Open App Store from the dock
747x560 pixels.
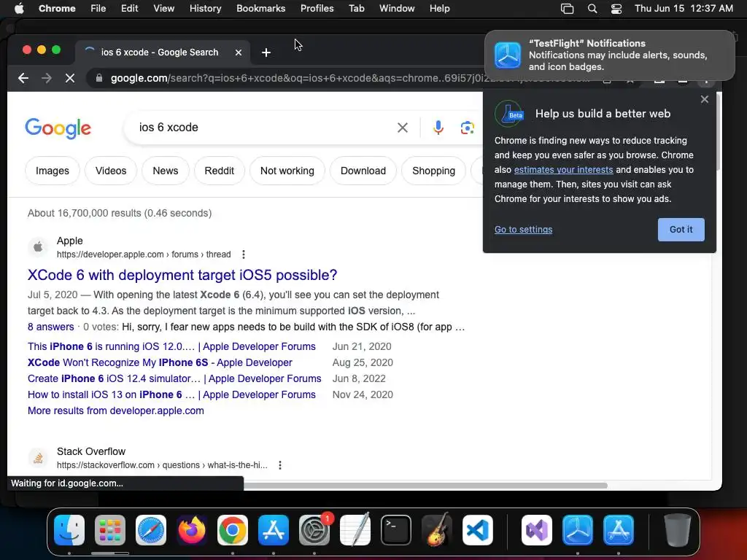pyautogui.click(x=274, y=530)
